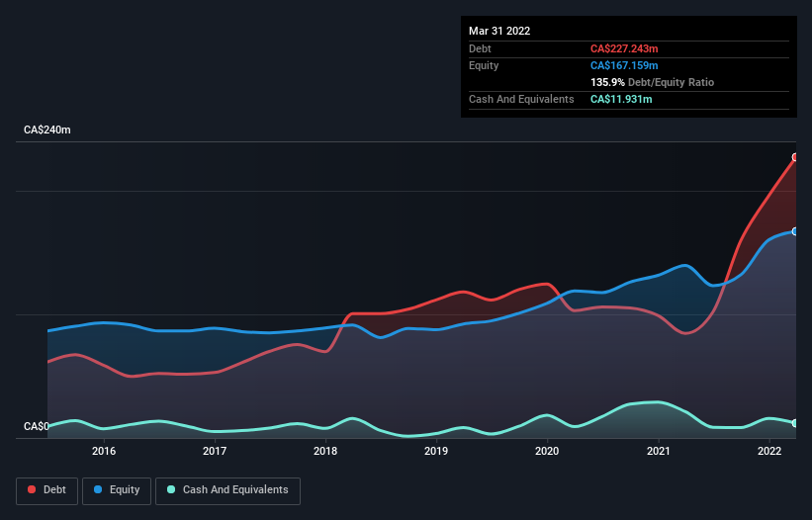Click the CA$240m y-axis label
Image resolution: width=812 pixels, height=520 pixels.
(x=47, y=130)
